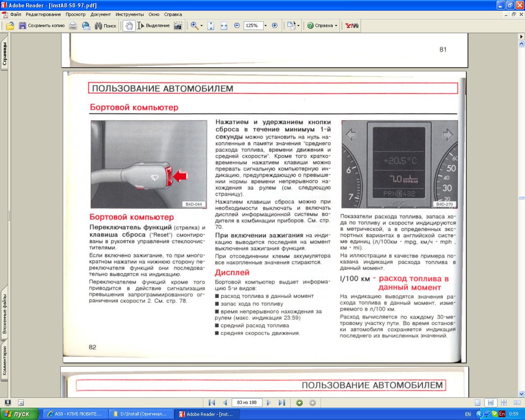Viewport: 525px width, 420px height.
Task: Click the пуск Start button
Action: 19,414
